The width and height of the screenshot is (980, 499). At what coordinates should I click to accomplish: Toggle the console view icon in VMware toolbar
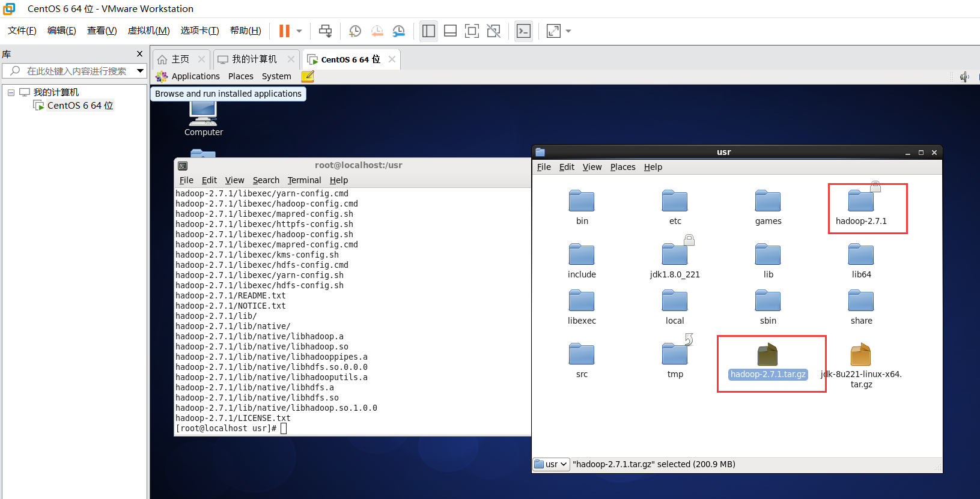(x=523, y=31)
